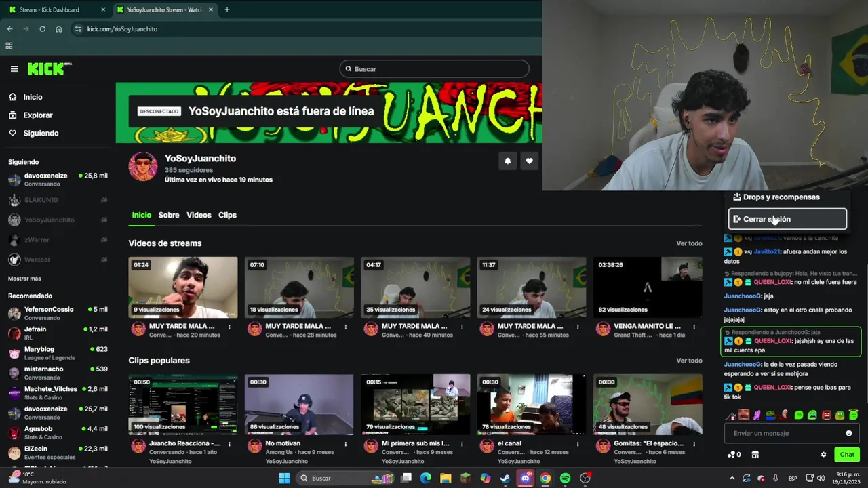
Task: Open Discord from the taskbar
Action: (x=526, y=479)
